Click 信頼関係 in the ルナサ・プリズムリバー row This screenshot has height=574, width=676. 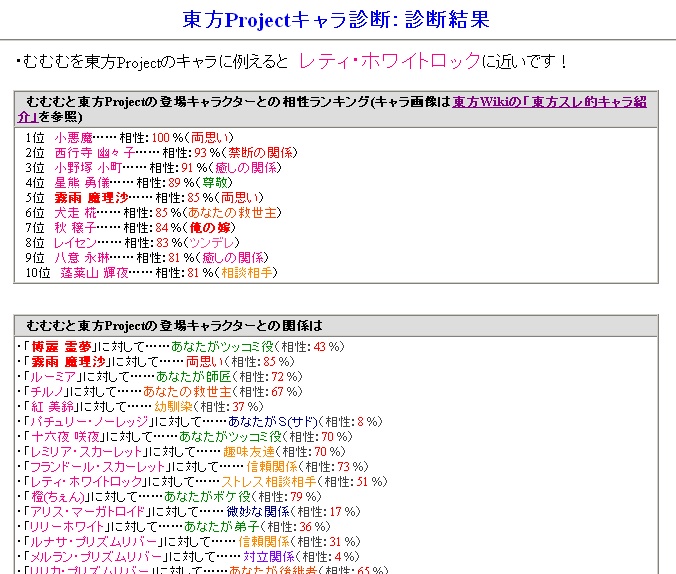(x=264, y=542)
